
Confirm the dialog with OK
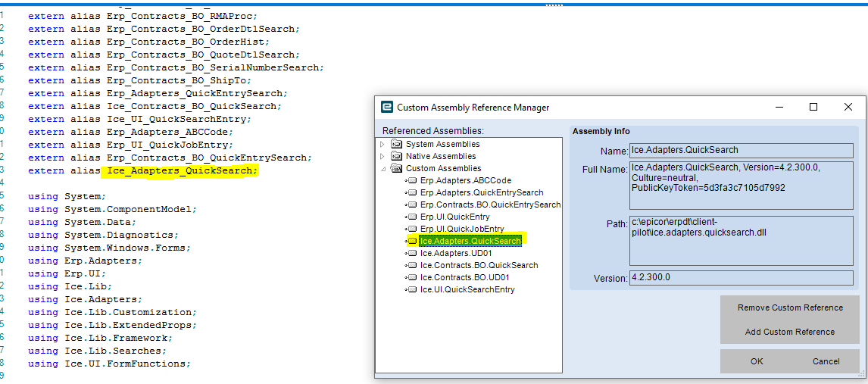tap(757, 361)
